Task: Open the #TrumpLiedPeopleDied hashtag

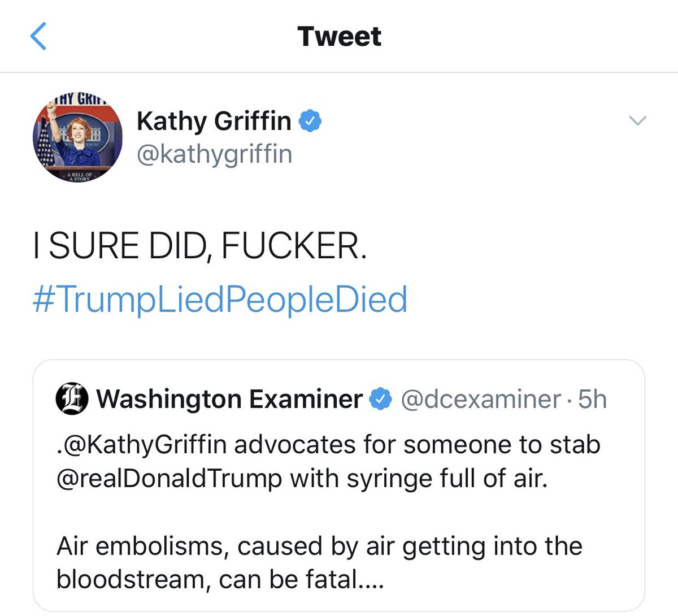Action: [220, 299]
